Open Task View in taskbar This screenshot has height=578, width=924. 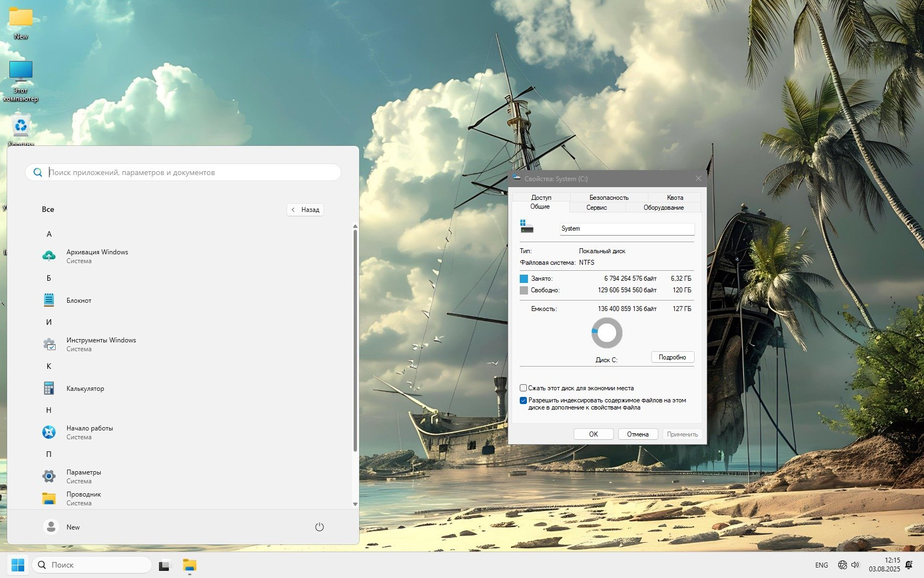pos(164,565)
